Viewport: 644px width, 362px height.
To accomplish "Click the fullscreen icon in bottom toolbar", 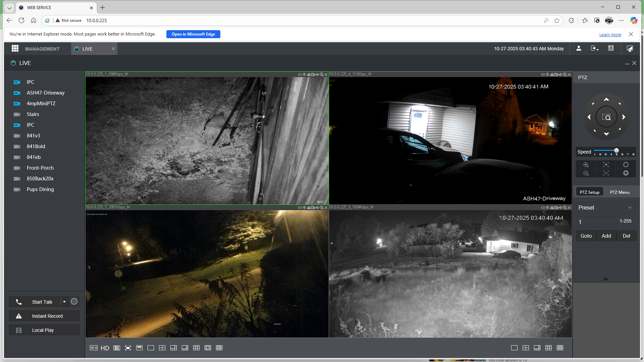I will pos(128,348).
